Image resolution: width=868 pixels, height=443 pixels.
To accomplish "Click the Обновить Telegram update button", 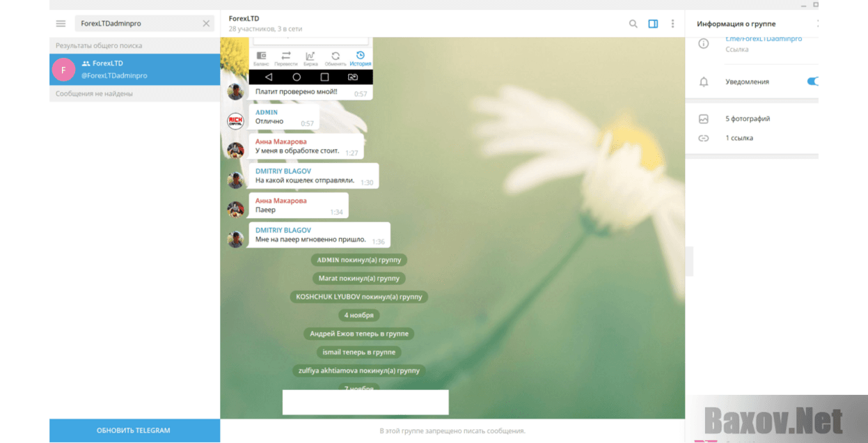I will pos(134,430).
